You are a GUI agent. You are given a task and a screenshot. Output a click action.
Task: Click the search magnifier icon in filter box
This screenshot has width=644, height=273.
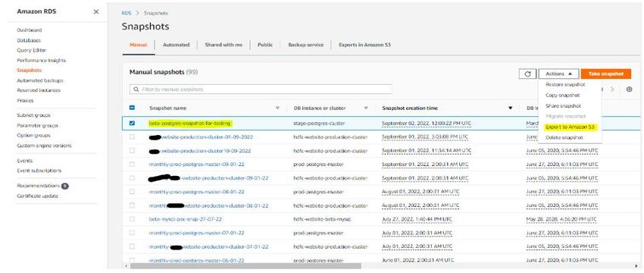(136, 89)
